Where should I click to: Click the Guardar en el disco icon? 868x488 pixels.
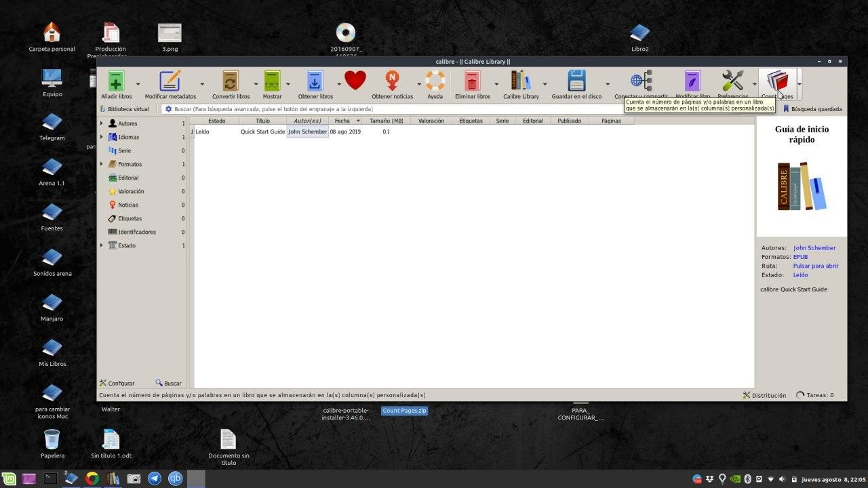576,81
